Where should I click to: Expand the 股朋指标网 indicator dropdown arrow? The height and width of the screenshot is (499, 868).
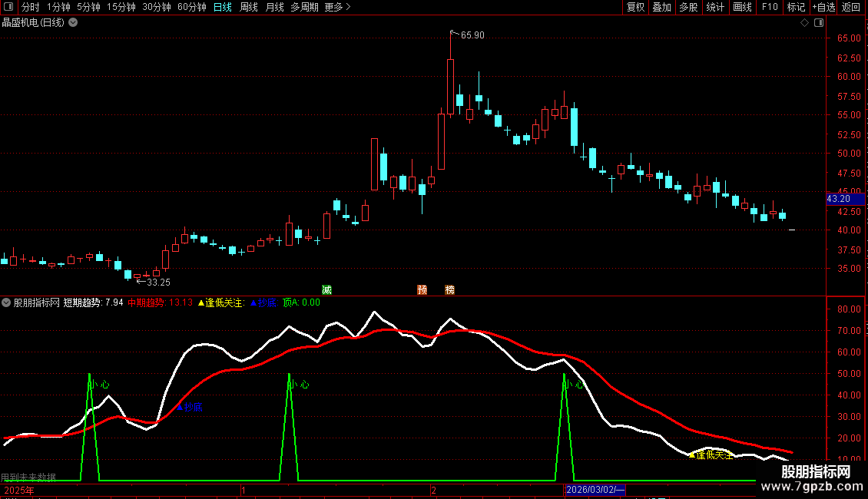[7, 302]
